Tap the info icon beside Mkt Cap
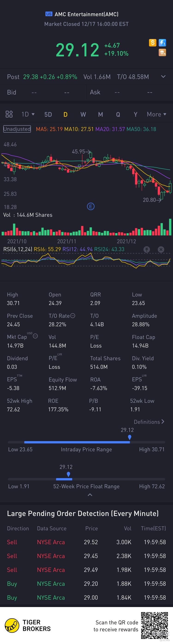The image size is (173, 644). tap(36, 336)
